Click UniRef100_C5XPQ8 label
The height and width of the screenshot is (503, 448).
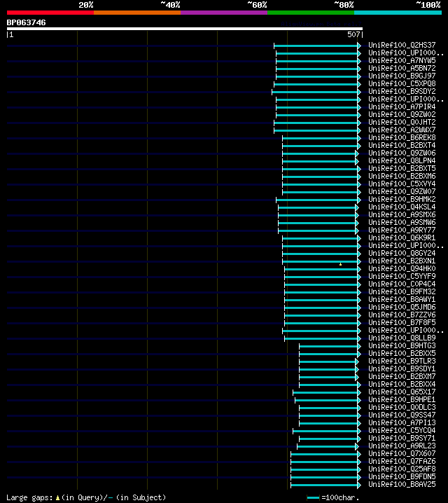[x=402, y=84]
